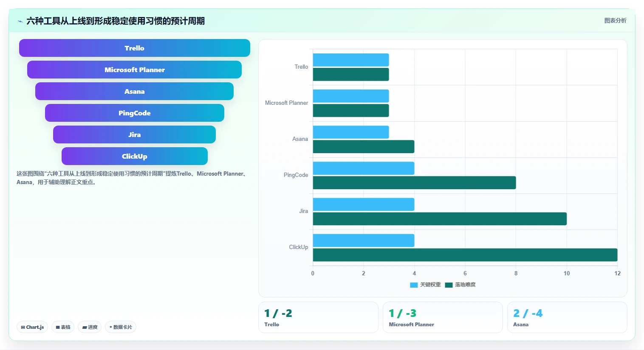Screen dimensions: 644x350
Task: Click the blue 关键权重 bar for Trello
Action: pos(351,60)
